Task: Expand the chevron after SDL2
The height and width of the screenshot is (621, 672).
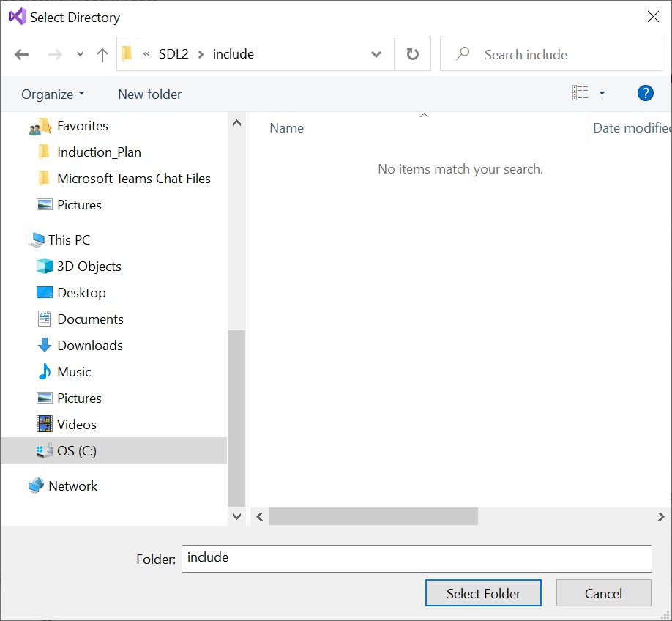Action: 201,54
